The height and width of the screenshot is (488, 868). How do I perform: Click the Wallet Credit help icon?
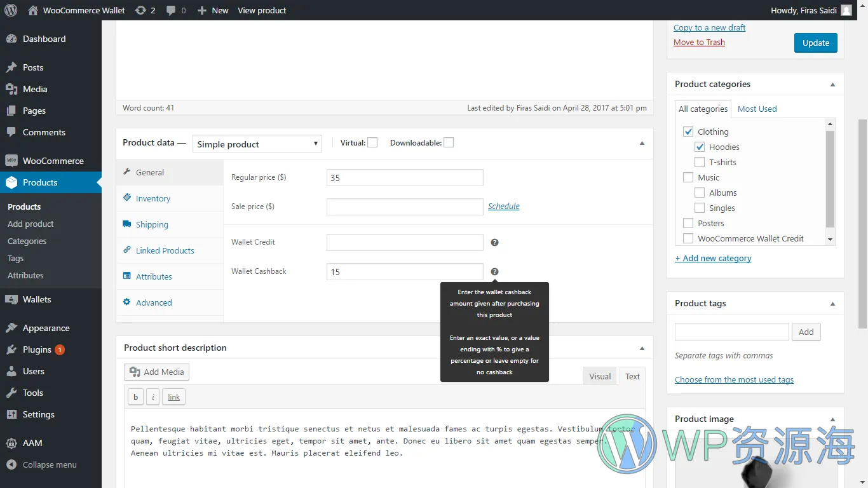(x=495, y=243)
